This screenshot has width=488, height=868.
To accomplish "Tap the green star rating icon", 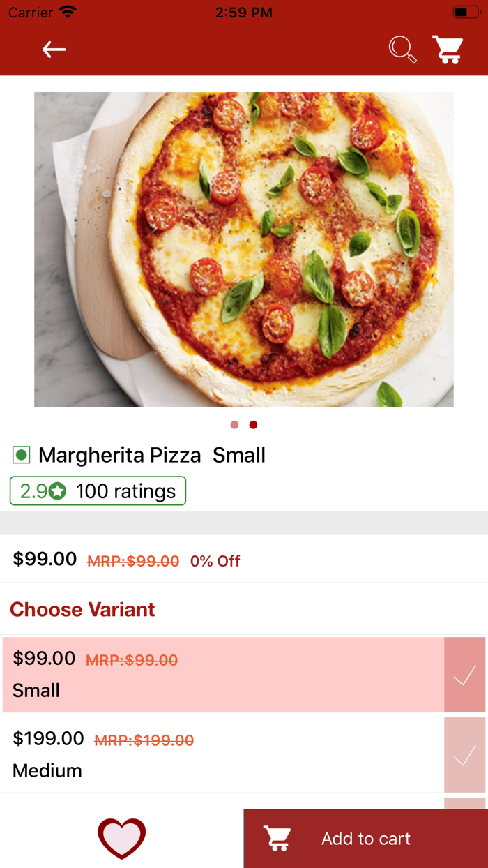I will [x=58, y=492].
